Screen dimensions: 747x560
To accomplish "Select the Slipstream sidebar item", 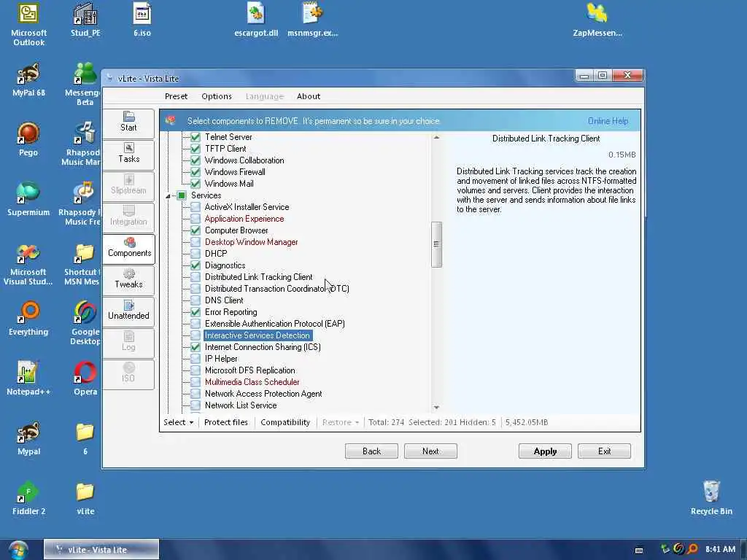I will tap(128, 185).
